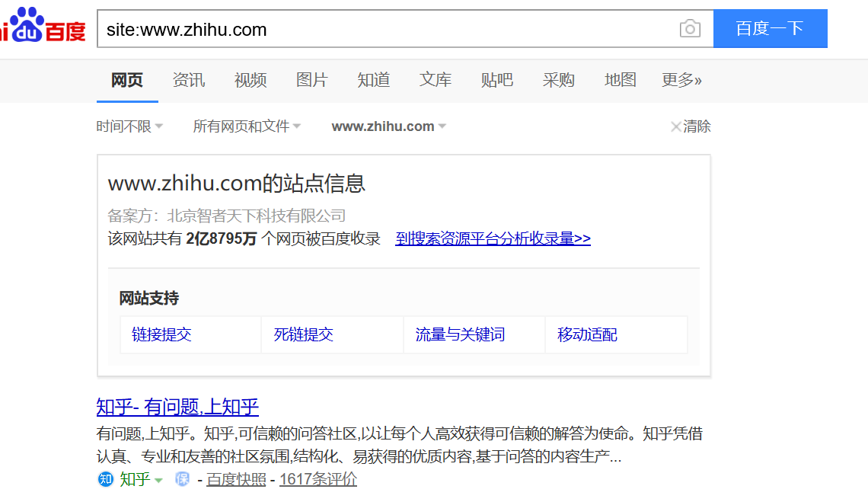Click the Baidu logo
Viewport: 868px width, 502px height.
point(43,25)
